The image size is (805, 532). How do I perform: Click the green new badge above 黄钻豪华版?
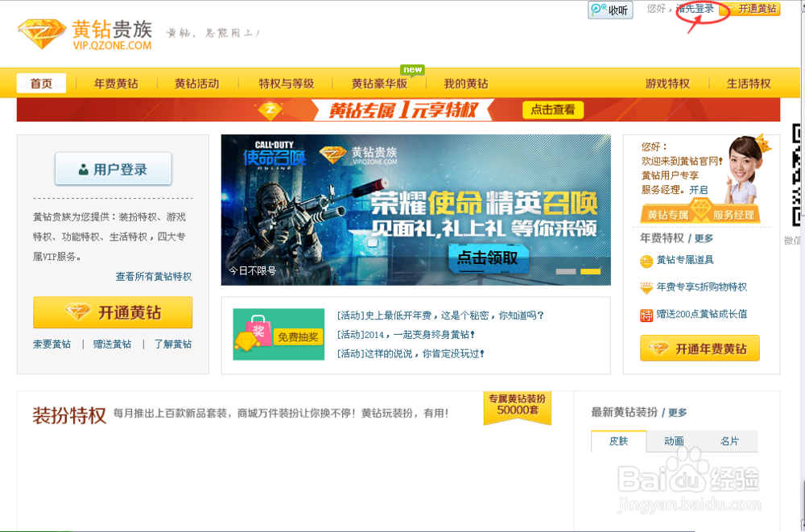coord(412,70)
